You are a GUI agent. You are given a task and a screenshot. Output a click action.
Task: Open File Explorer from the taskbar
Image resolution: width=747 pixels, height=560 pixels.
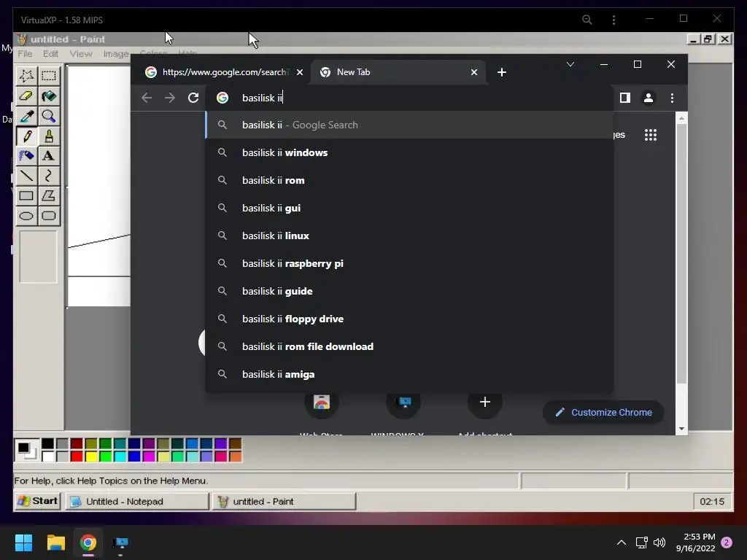[x=55, y=542]
